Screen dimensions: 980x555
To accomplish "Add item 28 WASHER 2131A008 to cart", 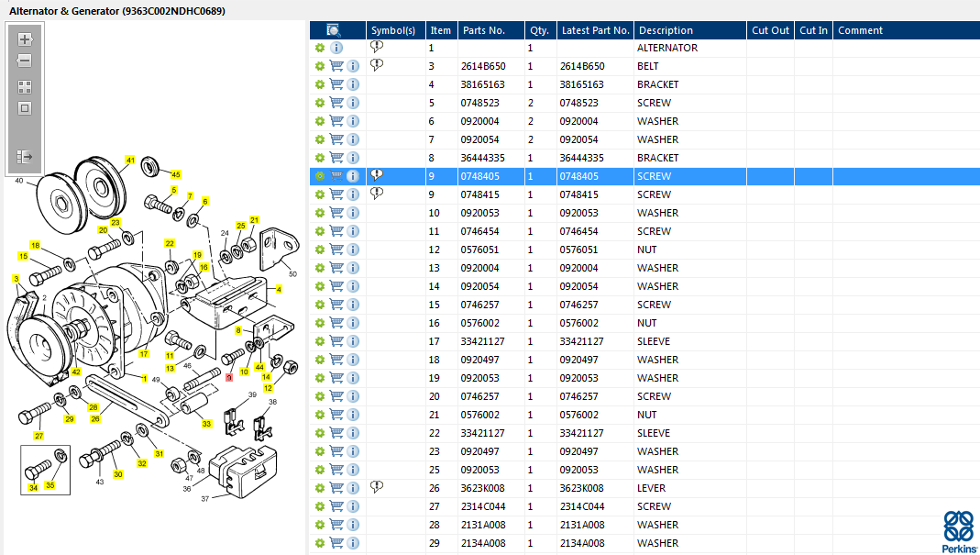I will (x=336, y=525).
